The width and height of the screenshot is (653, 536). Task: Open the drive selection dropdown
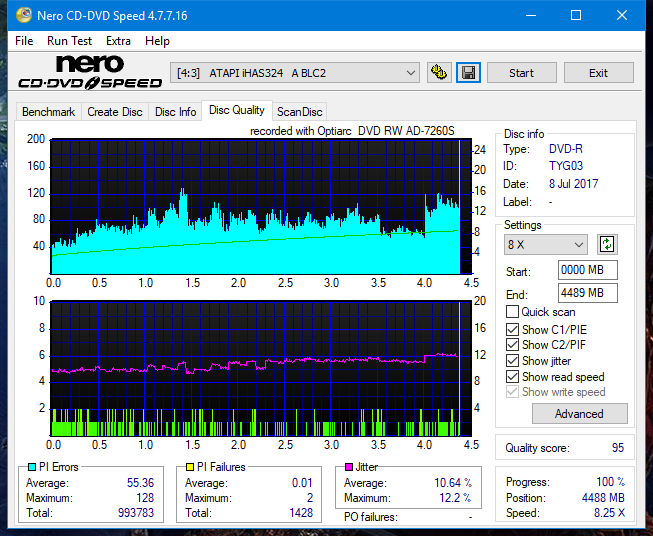(x=294, y=73)
